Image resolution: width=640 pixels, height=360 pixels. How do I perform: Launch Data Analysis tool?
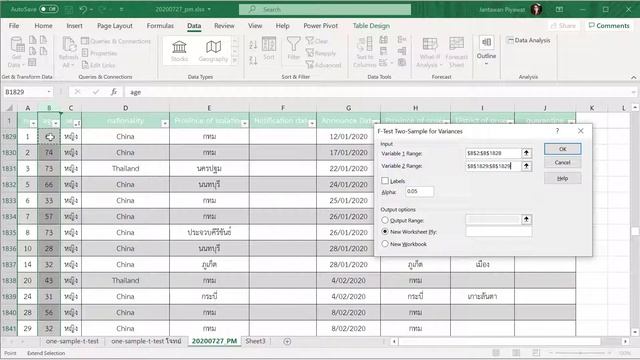pos(529,40)
